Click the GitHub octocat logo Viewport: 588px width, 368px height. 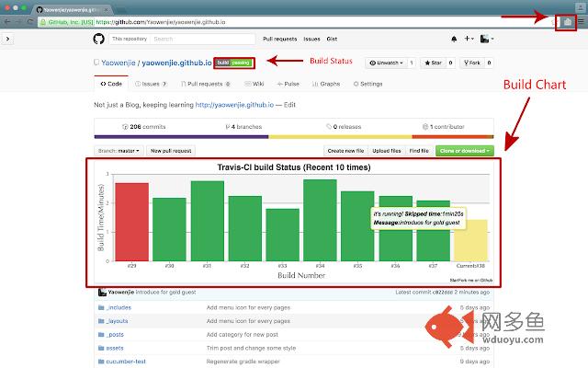(x=98, y=39)
